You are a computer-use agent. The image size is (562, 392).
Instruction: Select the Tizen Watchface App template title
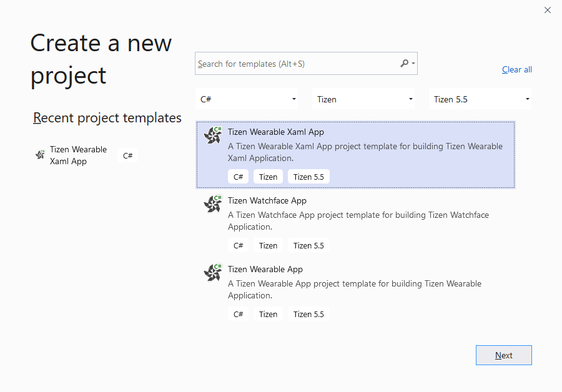tap(267, 200)
